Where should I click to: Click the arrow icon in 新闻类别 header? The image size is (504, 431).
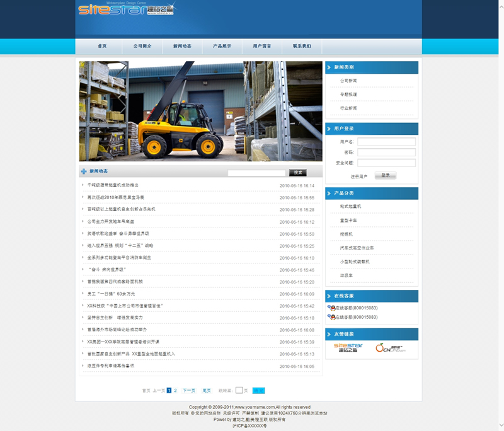[x=329, y=67]
